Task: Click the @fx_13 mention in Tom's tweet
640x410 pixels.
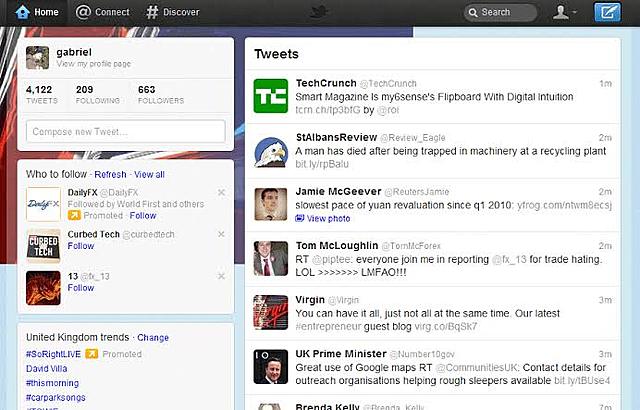Action: pos(509,259)
